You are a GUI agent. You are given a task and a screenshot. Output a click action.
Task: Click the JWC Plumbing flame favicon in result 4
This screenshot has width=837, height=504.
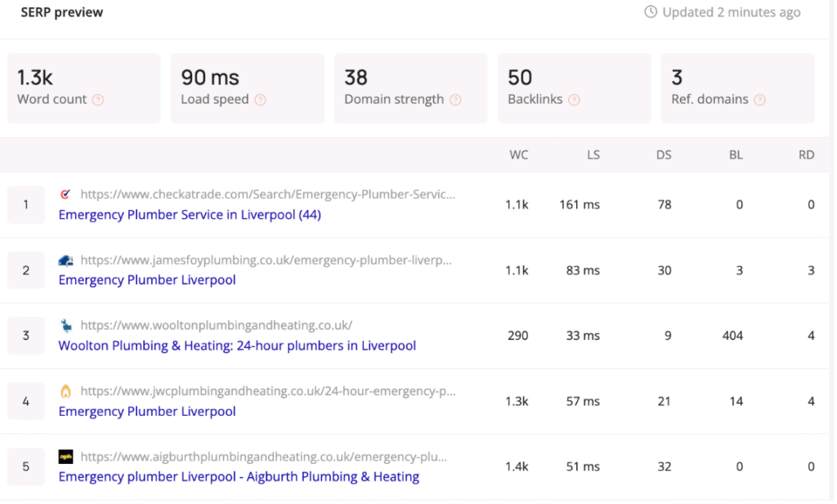[x=65, y=391]
